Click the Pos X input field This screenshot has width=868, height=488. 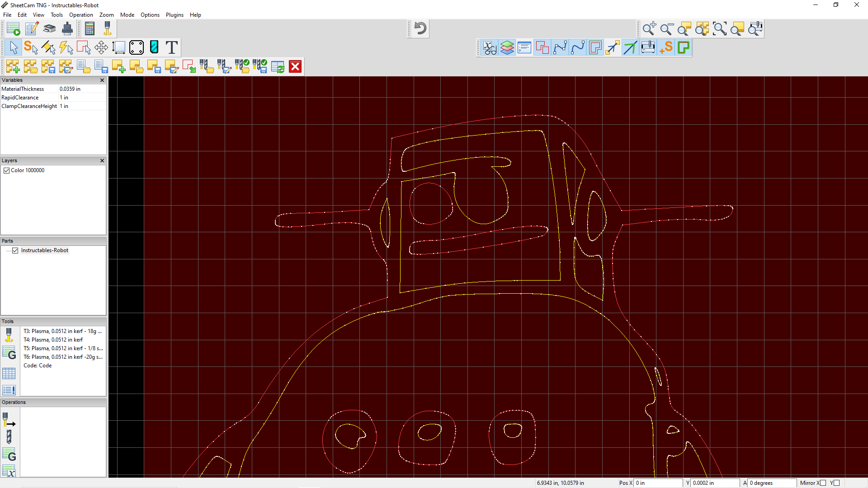[x=658, y=483]
